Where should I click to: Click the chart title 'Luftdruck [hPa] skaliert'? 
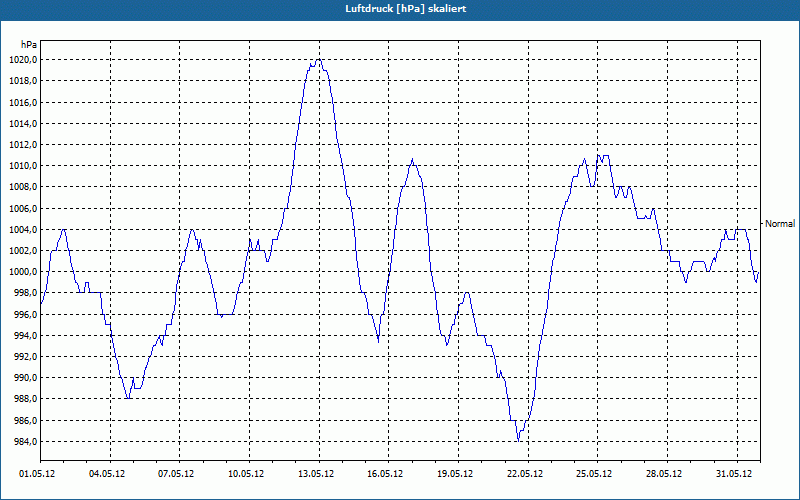[x=406, y=9]
